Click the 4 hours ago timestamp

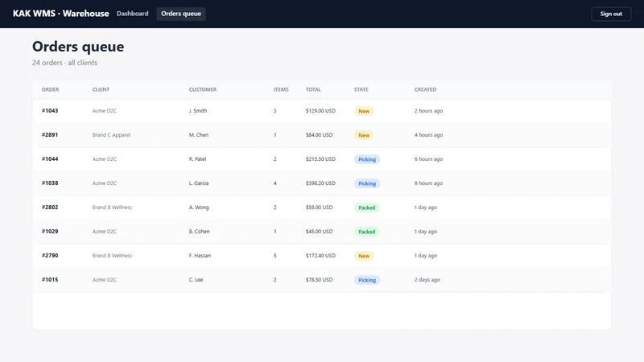pyautogui.click(x=428, y=135)
